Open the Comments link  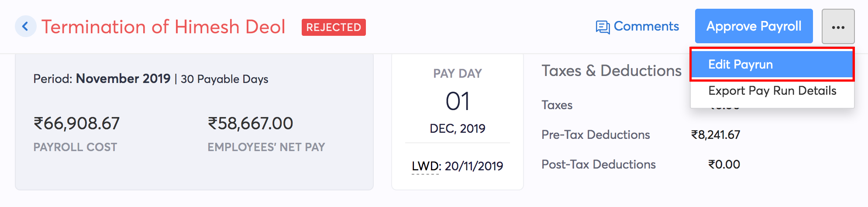pos(646,27)
